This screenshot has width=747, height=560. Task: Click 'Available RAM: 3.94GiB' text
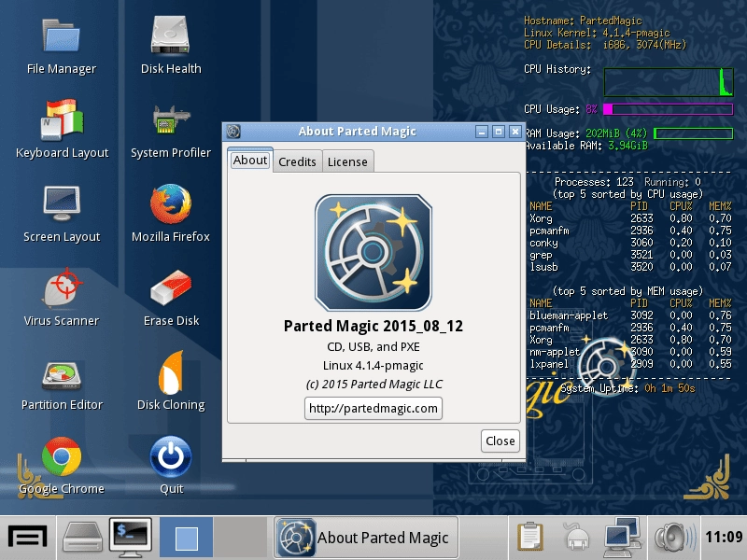click(586, 146)
